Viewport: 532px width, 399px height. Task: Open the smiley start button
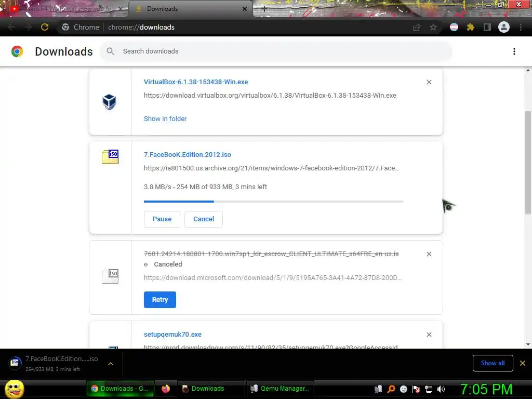click(x=14, y=389)
